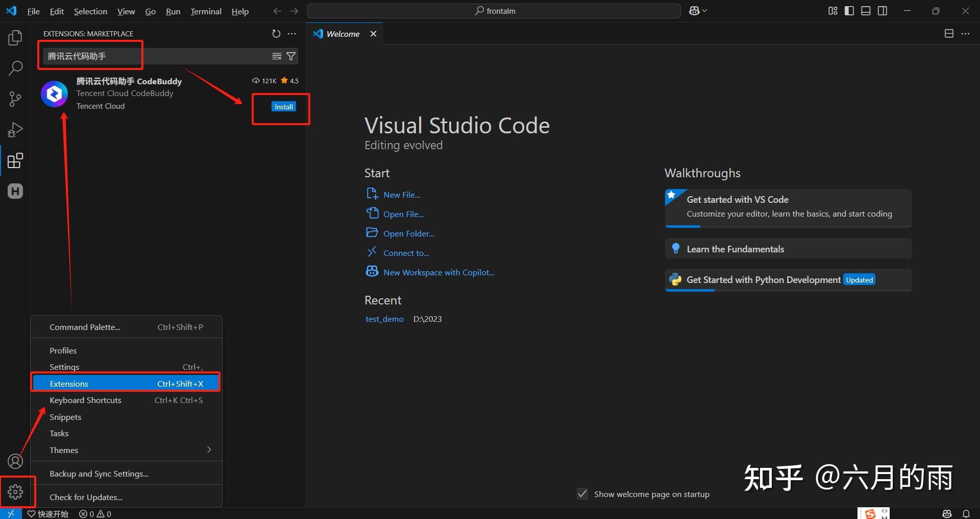Open recent project test_demo
Screen dimensions: 980x519
[x=384, y=319]
